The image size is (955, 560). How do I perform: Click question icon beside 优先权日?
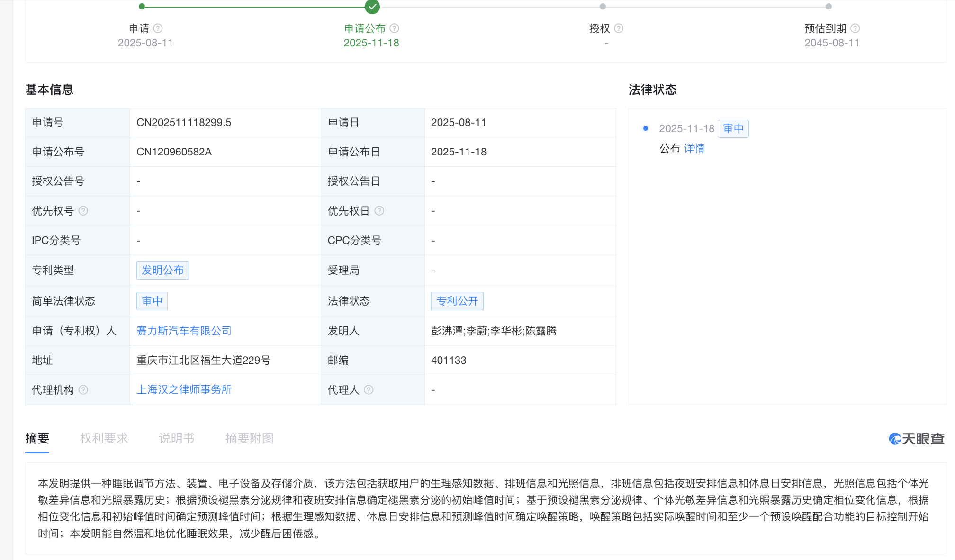379,211
